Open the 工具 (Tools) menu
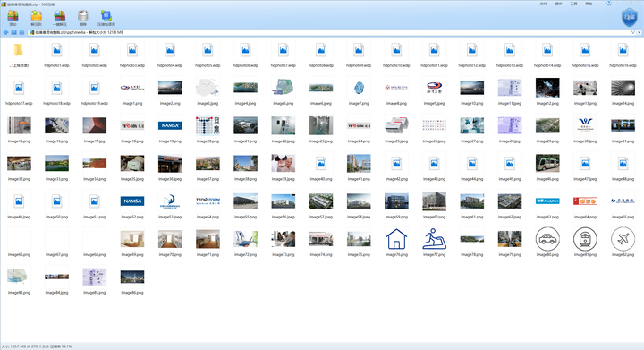 point(573,4)
